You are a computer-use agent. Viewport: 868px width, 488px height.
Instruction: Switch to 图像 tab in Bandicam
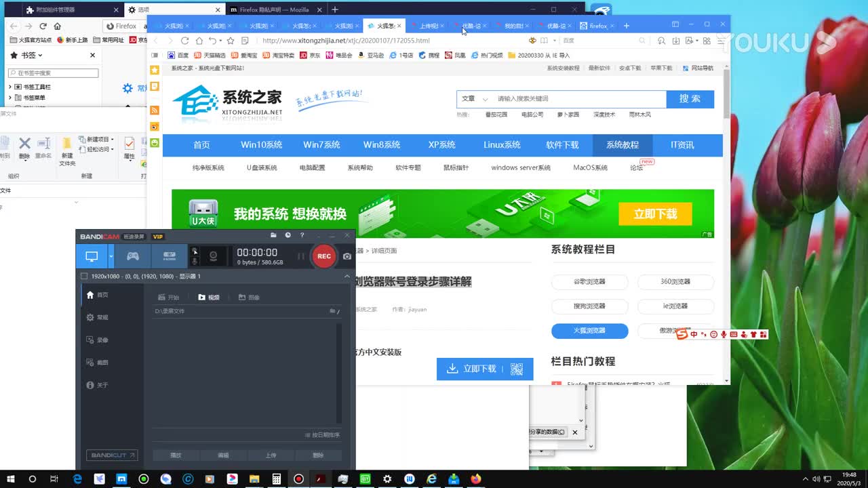tap(250, 298)
